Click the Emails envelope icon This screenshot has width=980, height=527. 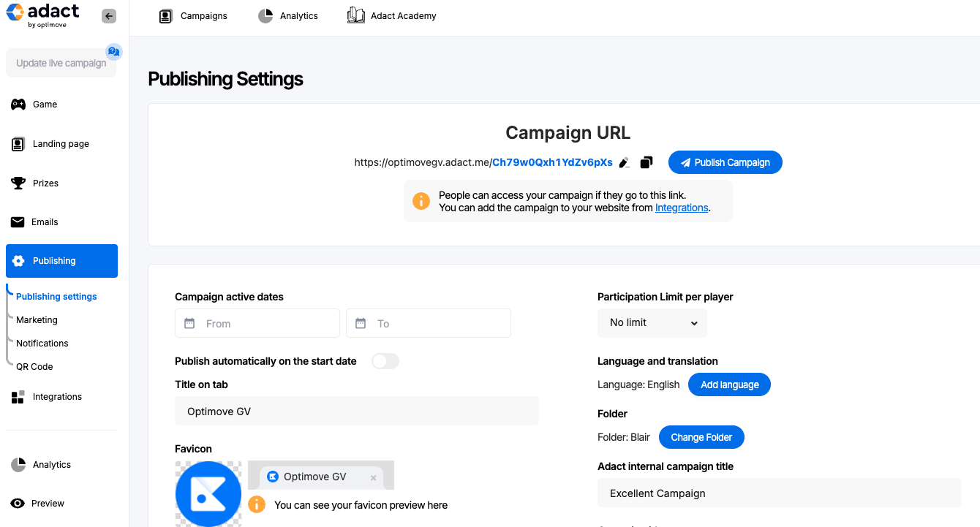point(18,222)
